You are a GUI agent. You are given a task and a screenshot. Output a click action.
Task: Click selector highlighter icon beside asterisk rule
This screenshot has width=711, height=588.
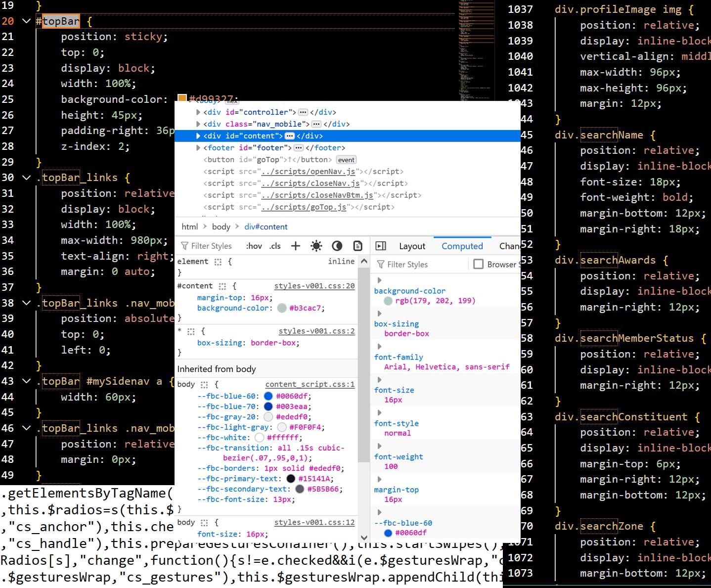(x=191, y=331)
